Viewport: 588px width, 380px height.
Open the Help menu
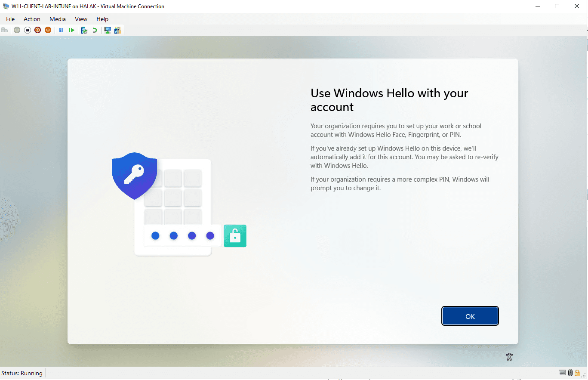point(102,19)
